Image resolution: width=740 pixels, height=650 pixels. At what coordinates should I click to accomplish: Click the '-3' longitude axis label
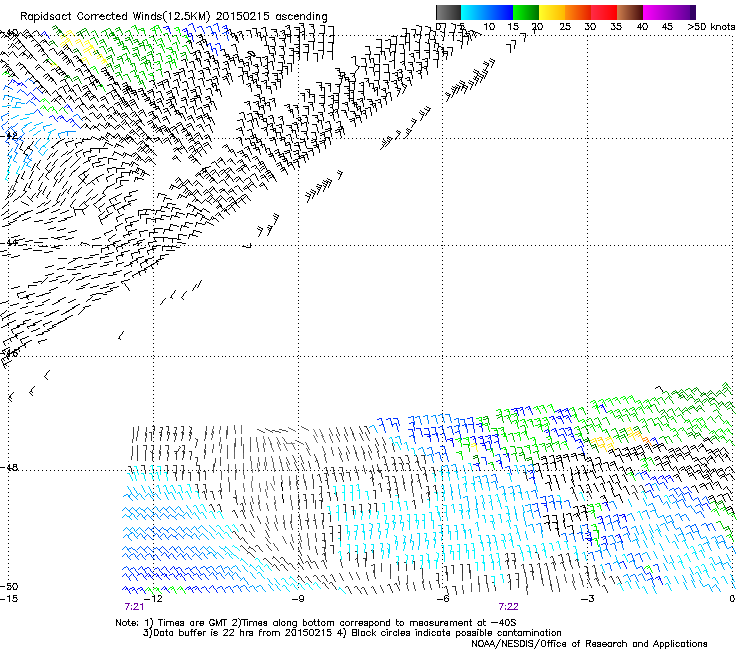point(588,599)
